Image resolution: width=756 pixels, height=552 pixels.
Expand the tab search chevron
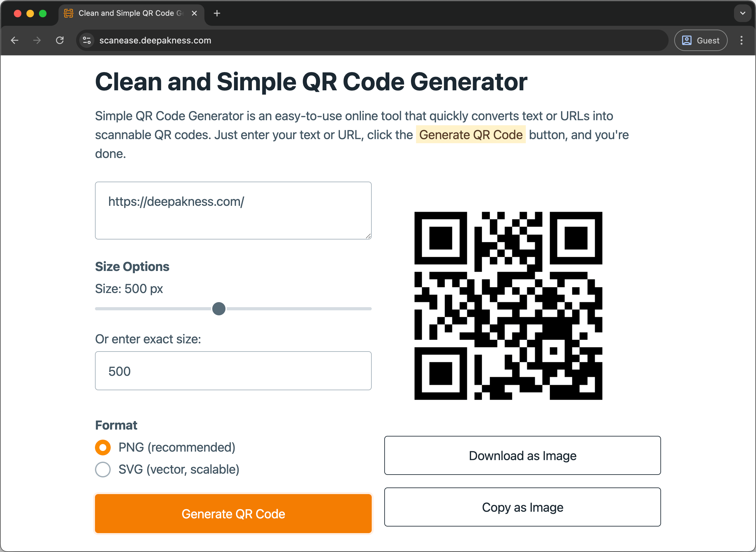click(743, 13)
